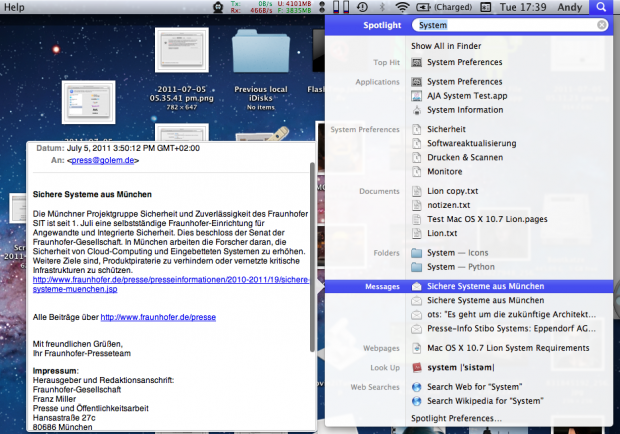Open the Help menu
Viewport: 620px width, 434px height.
[x=16, y=7]
